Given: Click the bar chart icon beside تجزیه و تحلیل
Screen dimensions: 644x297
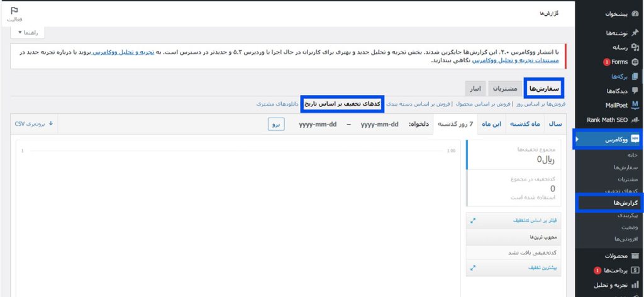Looking at the screenshot, I should [635, 284].
